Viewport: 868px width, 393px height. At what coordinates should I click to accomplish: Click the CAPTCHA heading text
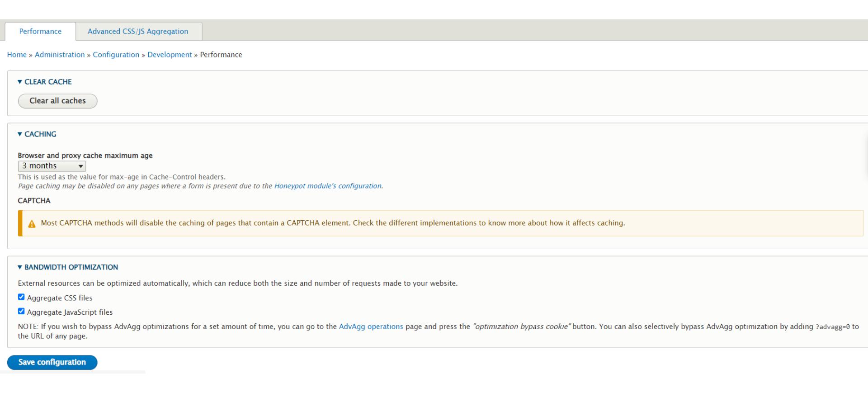click(x=34, y=201)
